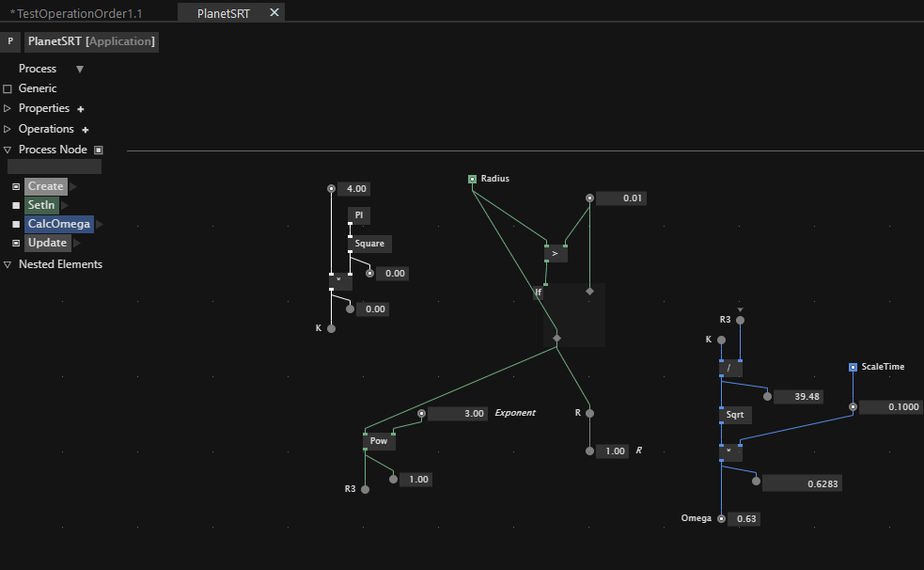Select the Square node
The height and width of the screenshot is (570, 924).
click(369, 244)
